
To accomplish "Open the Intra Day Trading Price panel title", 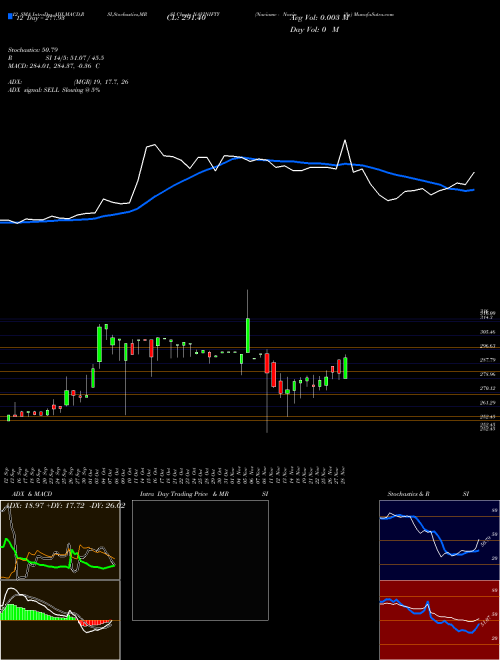I will (204, 494).
